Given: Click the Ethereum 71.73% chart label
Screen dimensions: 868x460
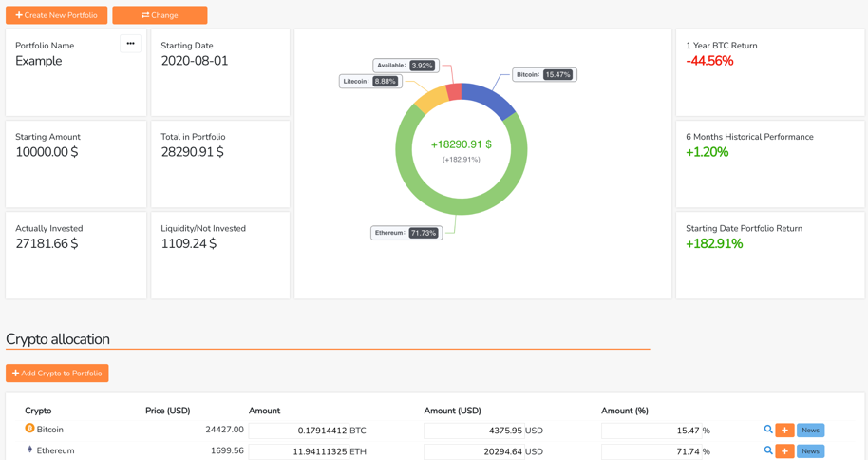Looking at the screenshot, I should 406,233.
